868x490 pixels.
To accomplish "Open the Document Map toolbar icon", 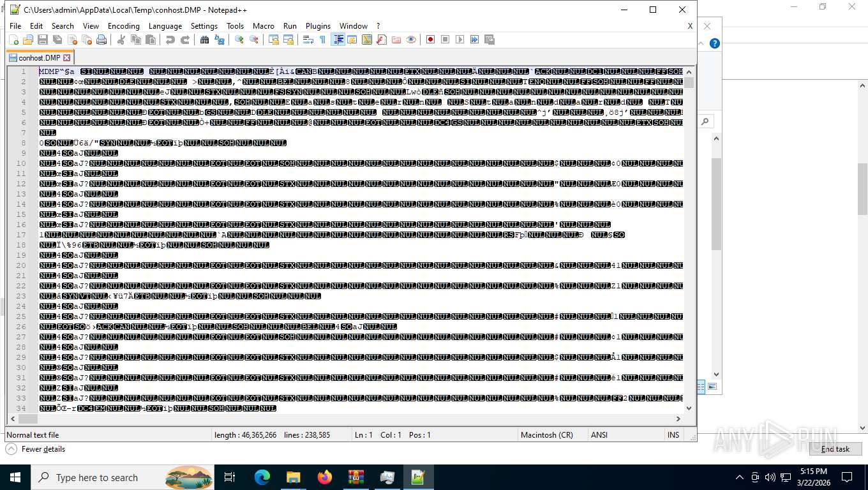I will (x=367, y=40).
